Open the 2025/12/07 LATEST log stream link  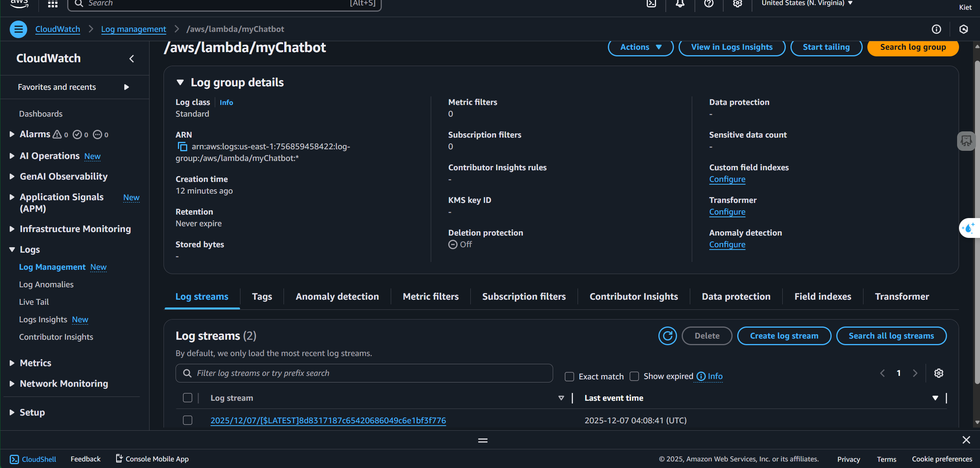point(328,420)
